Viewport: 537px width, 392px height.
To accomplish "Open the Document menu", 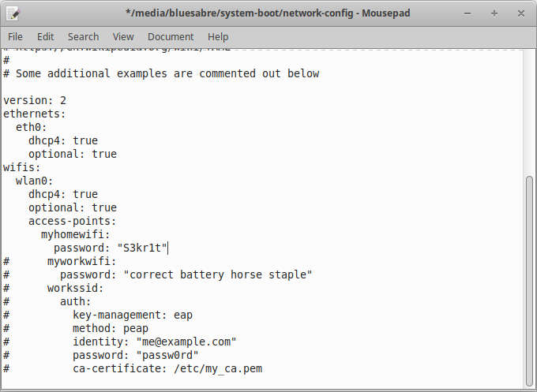I will click(x=171, y=36).
